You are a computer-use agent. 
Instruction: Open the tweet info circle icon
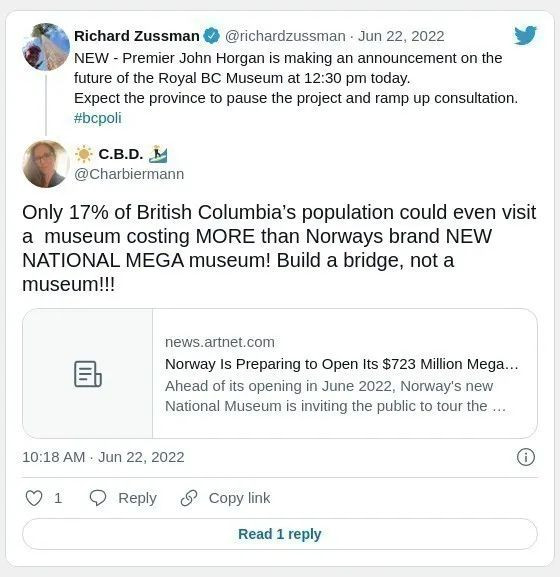[525, 457]
